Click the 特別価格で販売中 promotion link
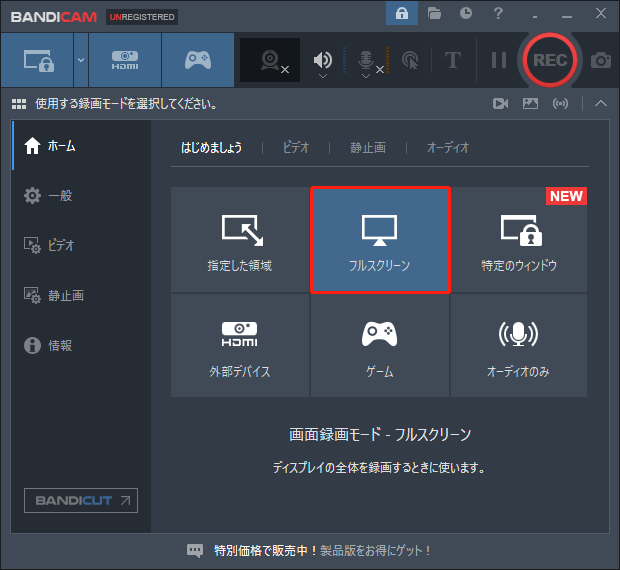620x570 pixels. coord(322,550)
